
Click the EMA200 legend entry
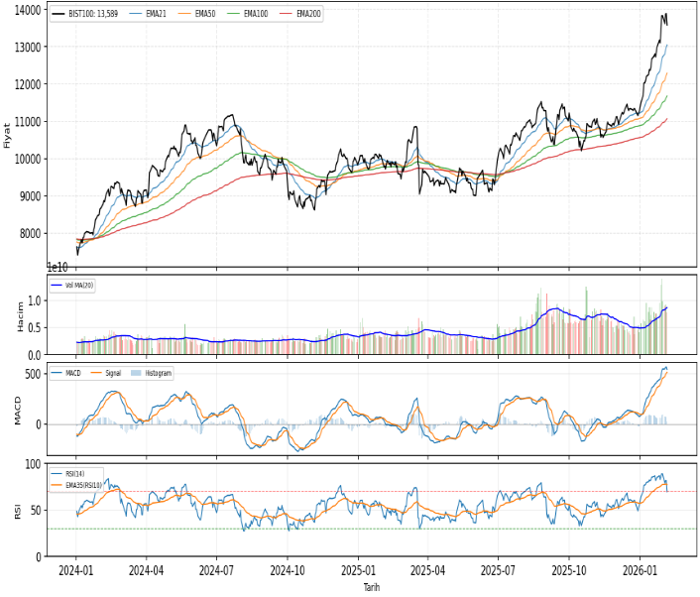point(308,15)
